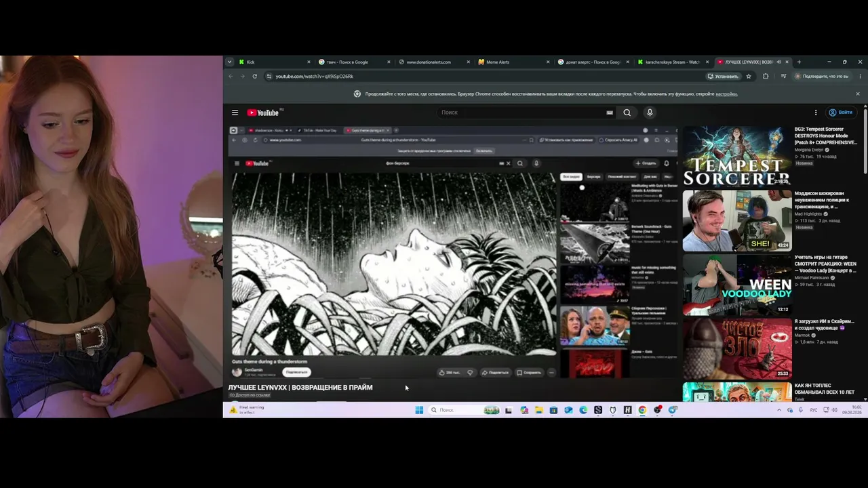
Task: Open the Chrome three-dot menu
Action: coord(861,76)
